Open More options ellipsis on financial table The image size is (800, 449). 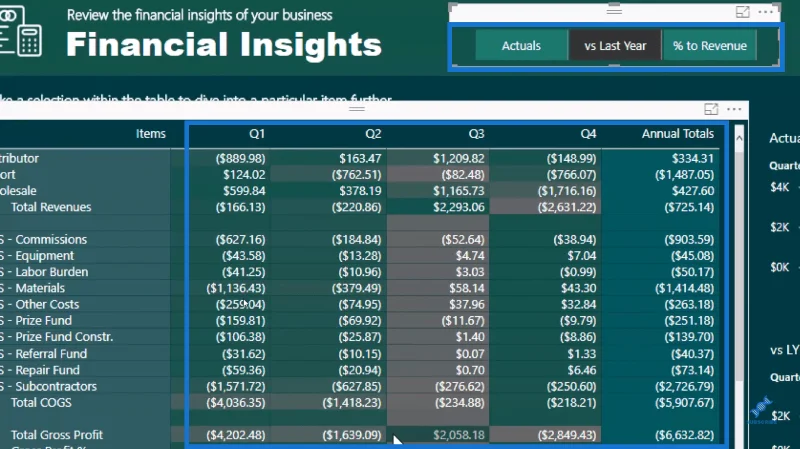click(734, 109)
